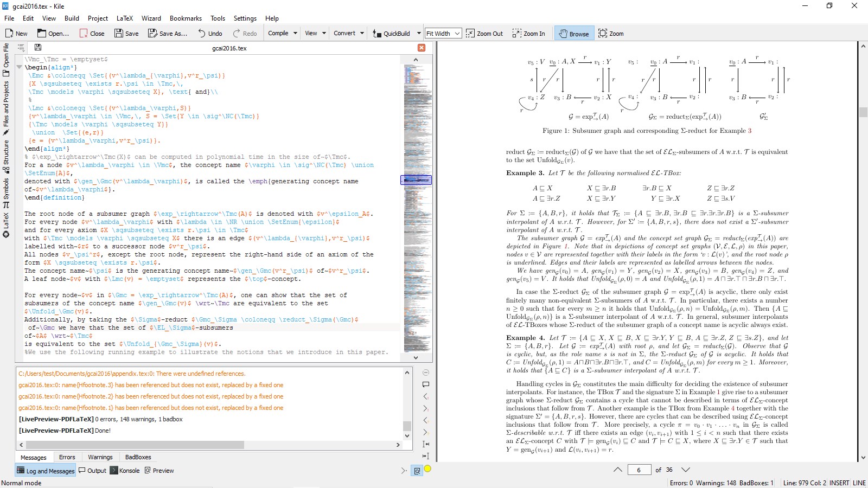
Task: Open the Wizard menu
Action: (151, 18)
